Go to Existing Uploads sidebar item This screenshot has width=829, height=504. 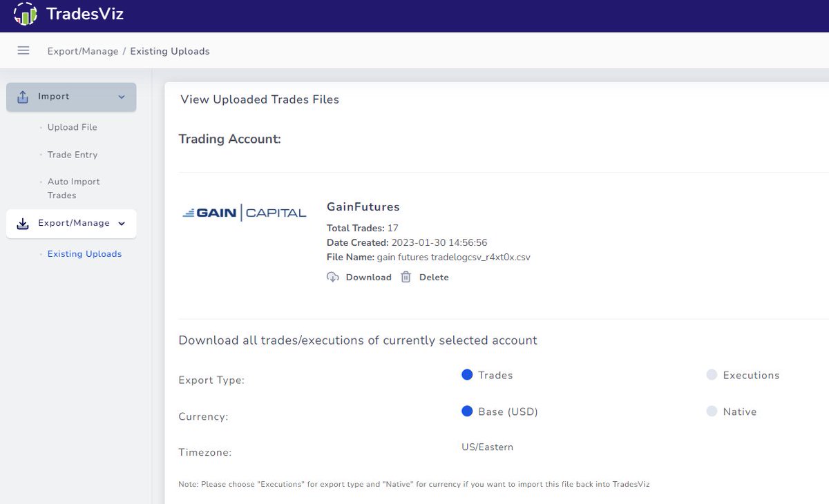[84, 254]
